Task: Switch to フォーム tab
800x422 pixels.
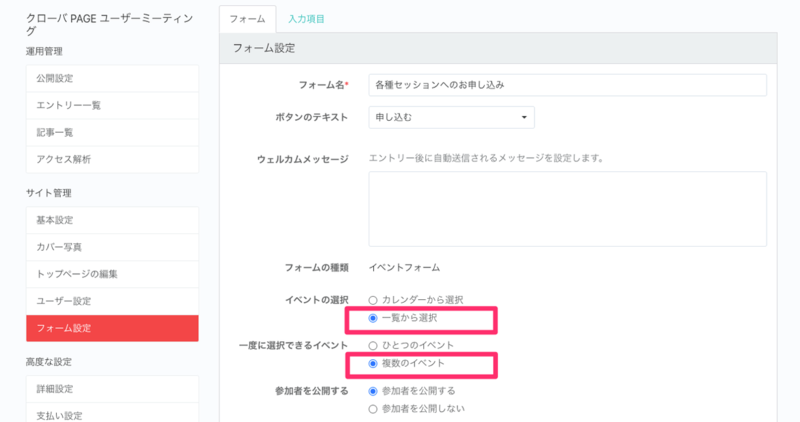Action: click(x=247, y=19)
